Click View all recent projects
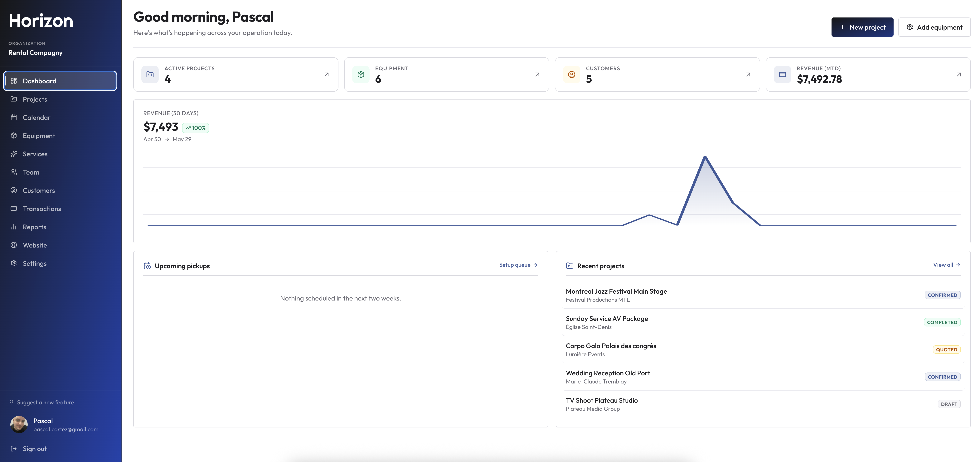 click(947, 265)
